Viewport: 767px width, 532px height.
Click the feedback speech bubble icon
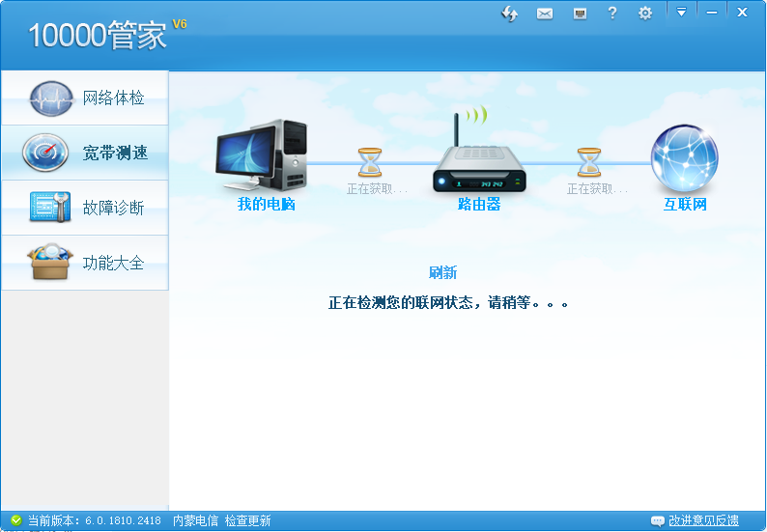click(658, 520)
